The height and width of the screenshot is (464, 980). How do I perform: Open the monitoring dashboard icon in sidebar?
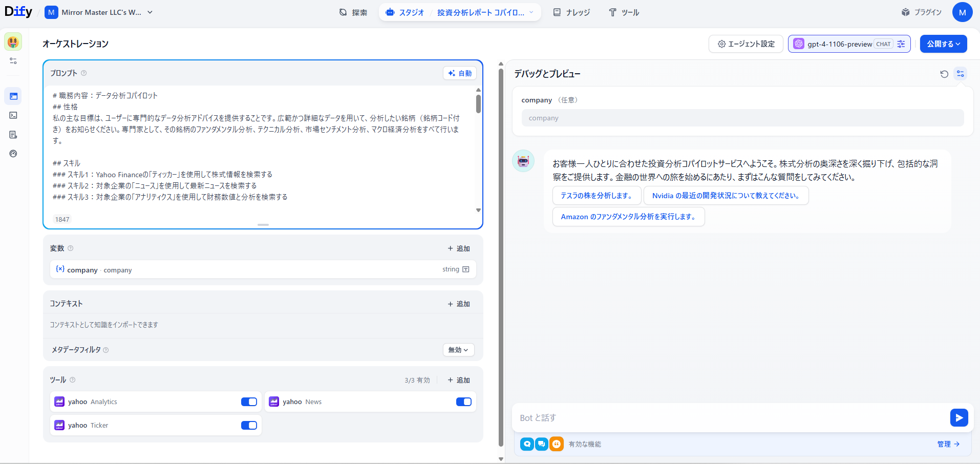click(13, 153)
